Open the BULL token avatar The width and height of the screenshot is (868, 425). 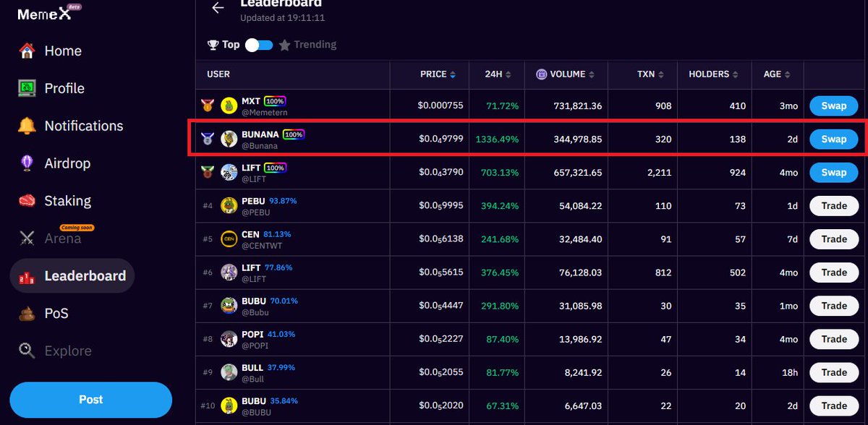click(229, 372)
